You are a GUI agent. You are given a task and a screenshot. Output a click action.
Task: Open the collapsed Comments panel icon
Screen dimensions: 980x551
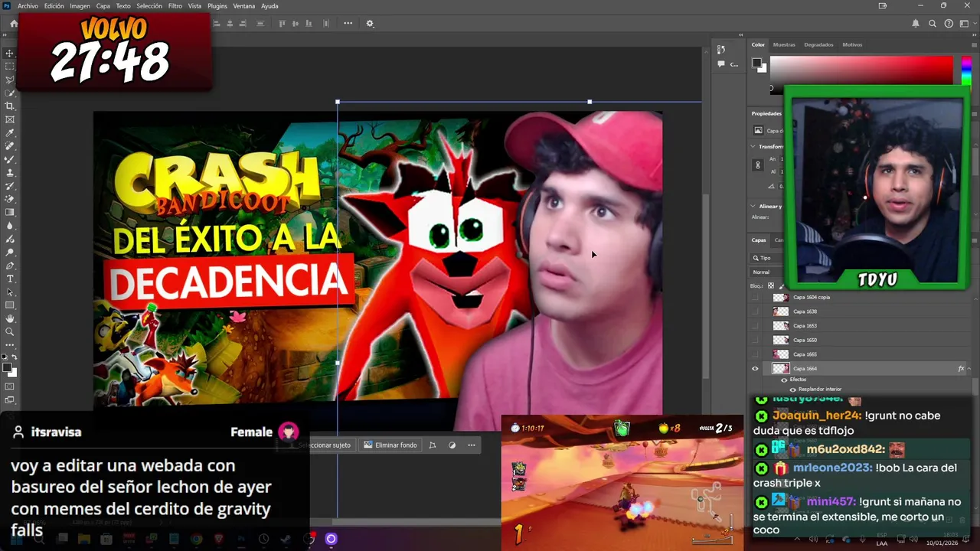tap(721, 64)
